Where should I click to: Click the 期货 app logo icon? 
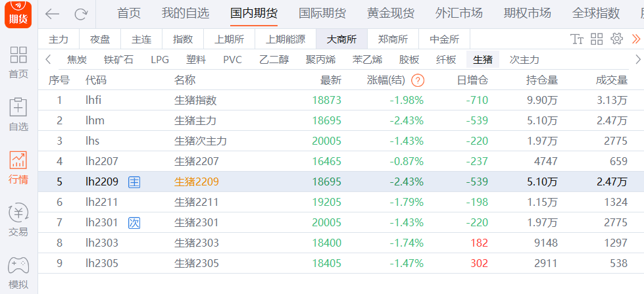click(x=18, y=14)
